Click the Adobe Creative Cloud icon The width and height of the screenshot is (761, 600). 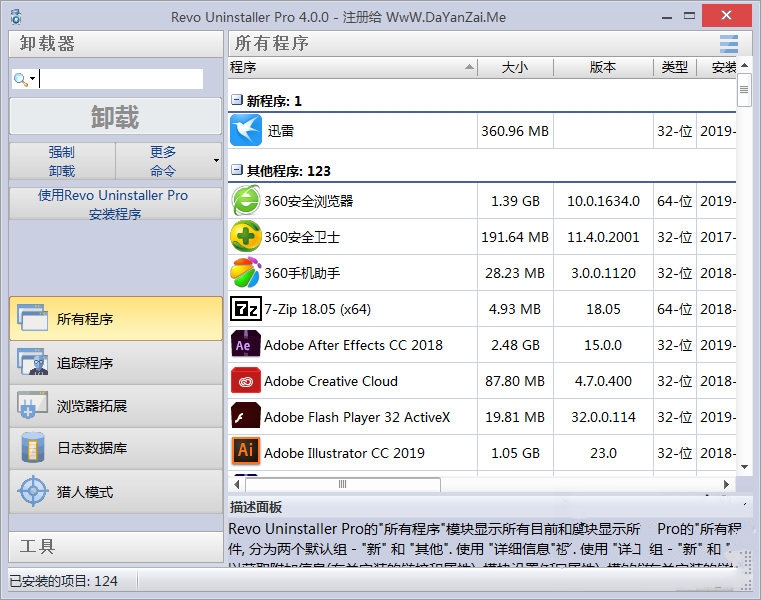246,381
